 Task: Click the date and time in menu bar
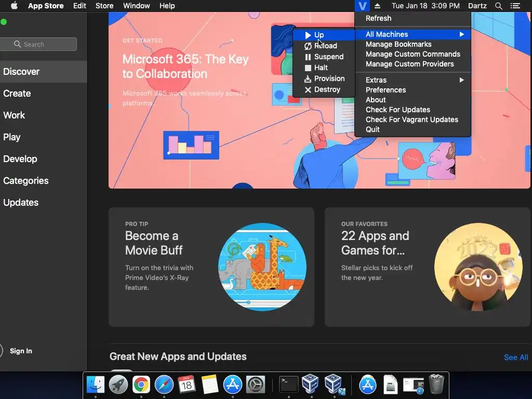425,6
